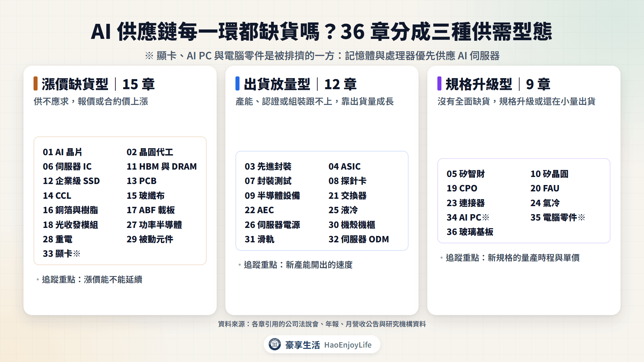Click the item 19 CPO
This screenshot has height=362, width=644.
(462, 188)
